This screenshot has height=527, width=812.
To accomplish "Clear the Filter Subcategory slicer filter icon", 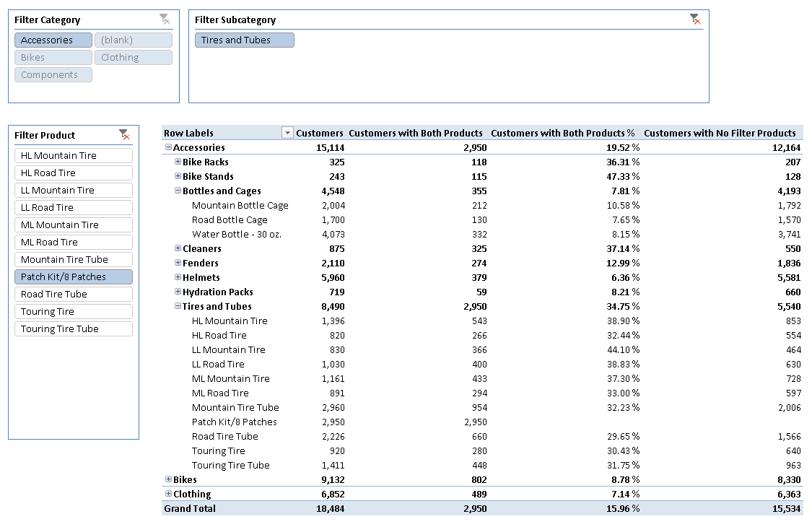I will tap(696, 19).
